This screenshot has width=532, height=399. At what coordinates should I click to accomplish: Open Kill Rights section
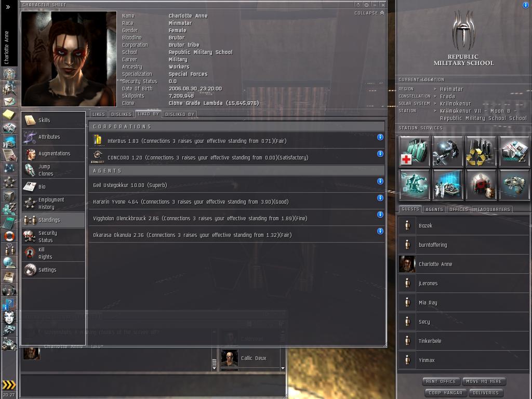(54, 253)
